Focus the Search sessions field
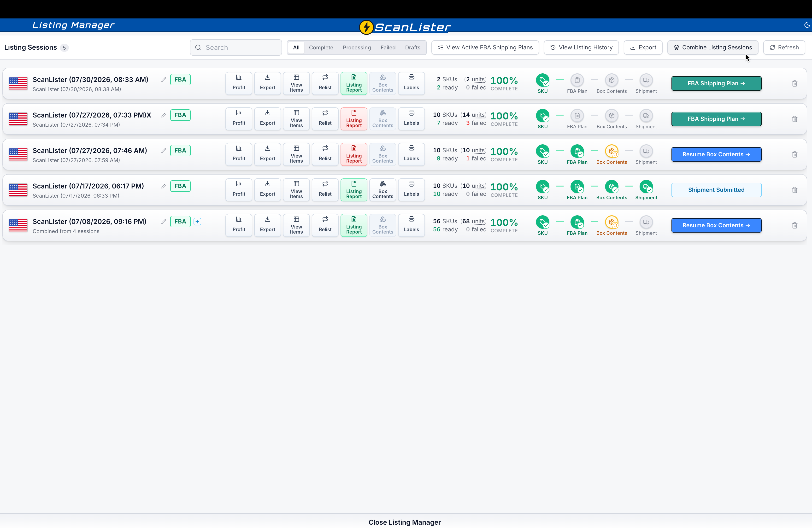This screenshot has height=528, width=812. 236,47
